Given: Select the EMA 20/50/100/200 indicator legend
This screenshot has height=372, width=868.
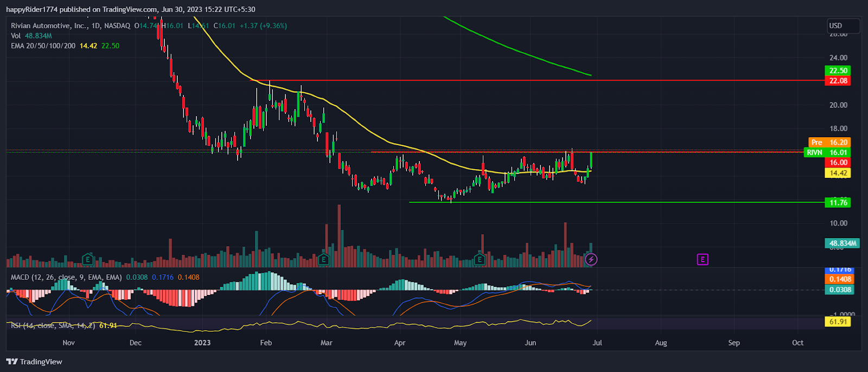Looking at the screenshot, I should (65, 46).
